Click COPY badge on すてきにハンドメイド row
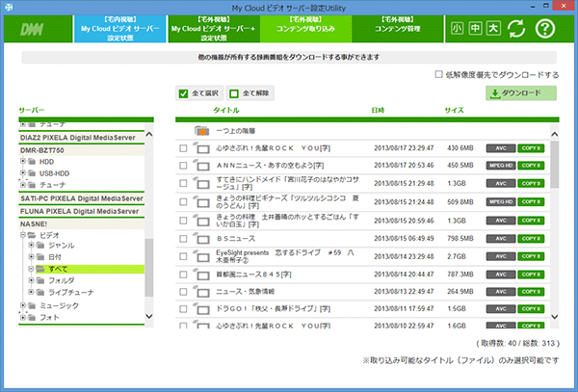Image resolution: width=578 pixels, height=392 pixels. pos(531,183)
